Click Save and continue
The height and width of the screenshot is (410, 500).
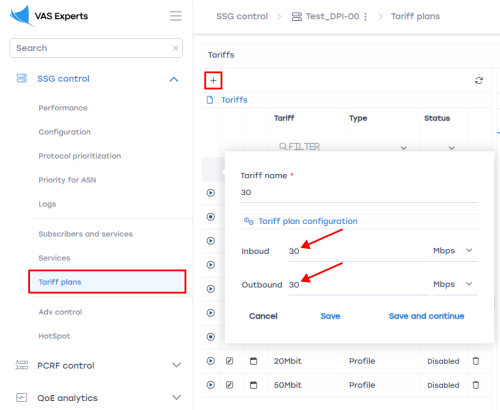(x=426, y=316)
